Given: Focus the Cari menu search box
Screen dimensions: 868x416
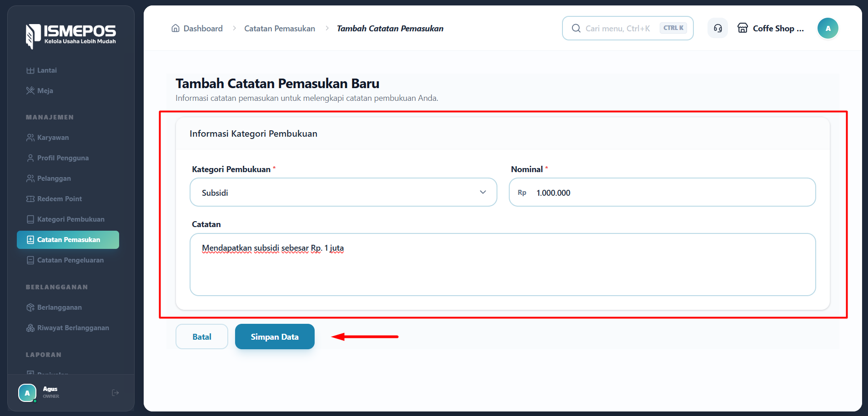Looking at the screenshot, I should 627,28.
